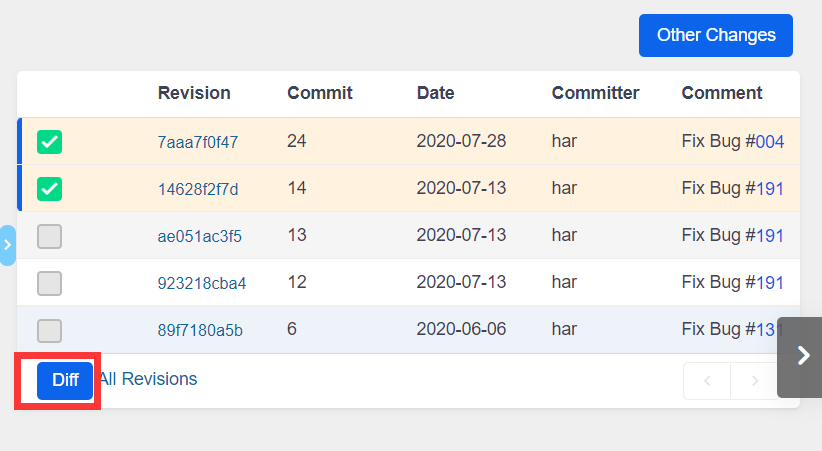The height and width of the screenshot is (451, 822).
Task: Expand the left sidebar arrow tab
Action: [x=8, y=245]
